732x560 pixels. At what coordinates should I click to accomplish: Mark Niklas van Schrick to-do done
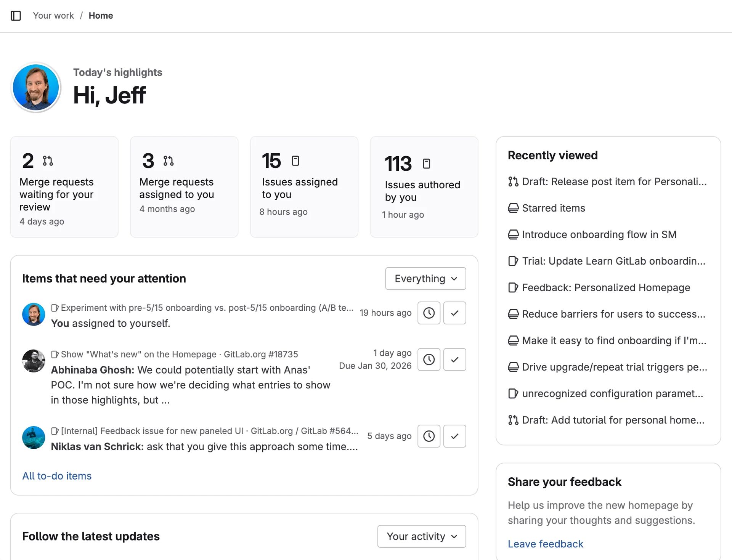point(454,436)
